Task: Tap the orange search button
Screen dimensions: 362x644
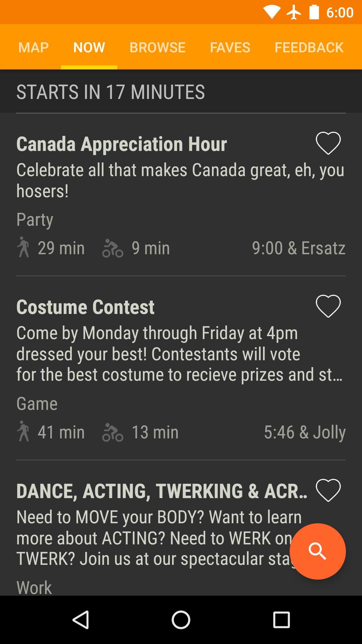Action: pyautogui.click(x=317, y=551)
